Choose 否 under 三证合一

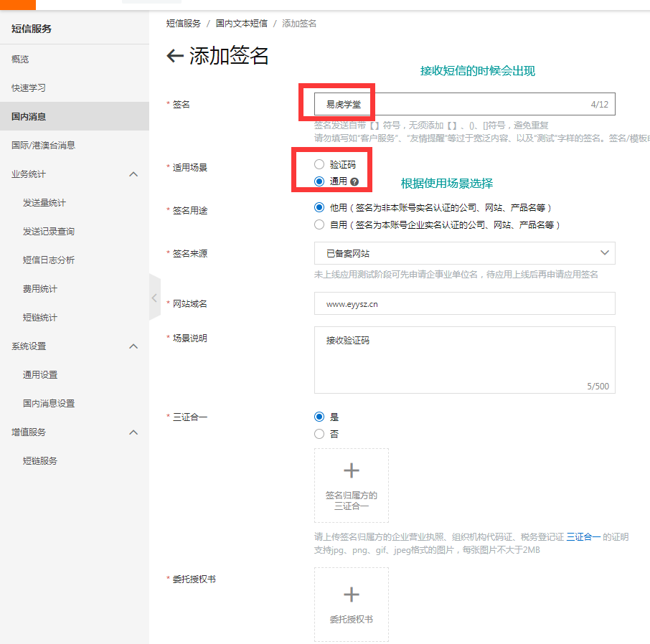(x=319, y=433)
